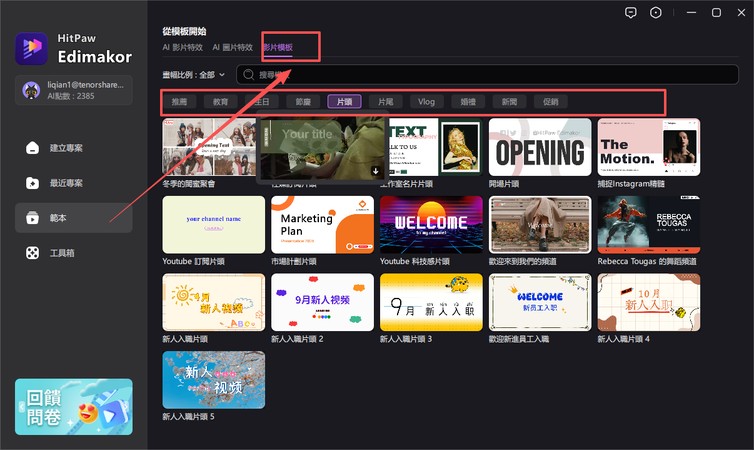Expand the 畫幅比例 aspect ratio dropdown
This screenshot has height=450, width=754.
click(x=193, y=75)
